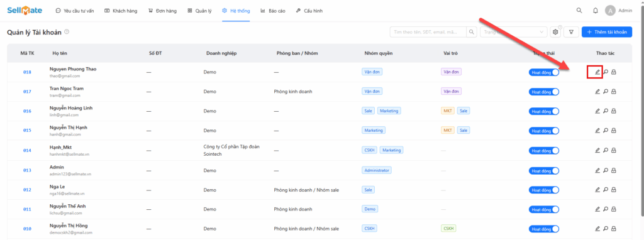Click the SellMate logo
This screenshot has width=644, height=240.
(25, 11)
